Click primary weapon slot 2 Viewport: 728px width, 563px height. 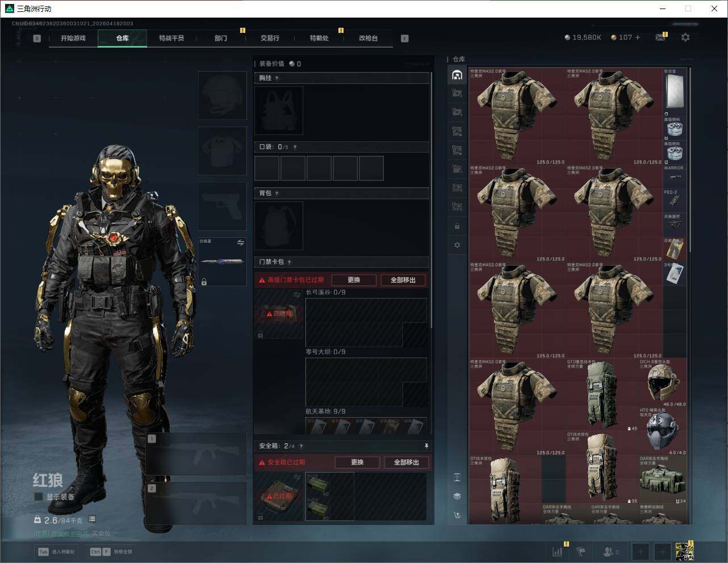tap(196, 503)
